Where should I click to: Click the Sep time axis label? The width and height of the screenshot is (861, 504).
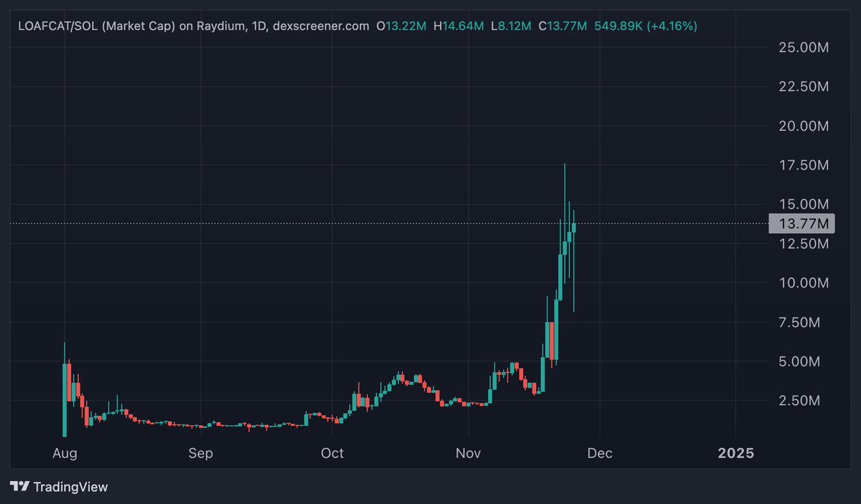201,454
